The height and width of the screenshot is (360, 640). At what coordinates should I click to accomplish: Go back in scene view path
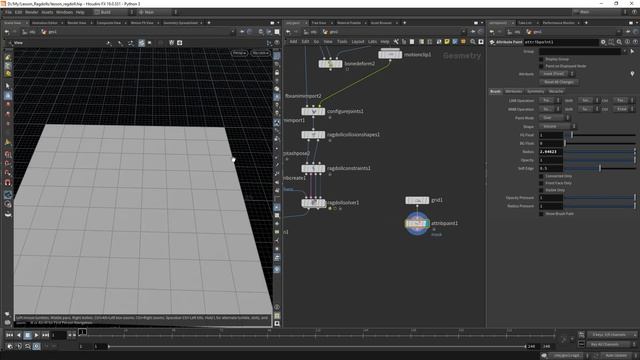(7, 32)
